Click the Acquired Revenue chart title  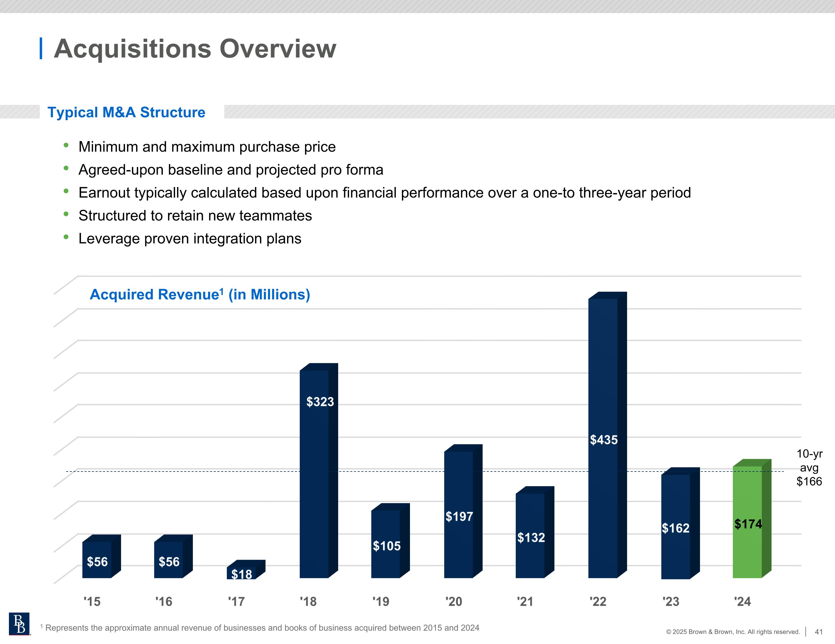point(200,295)
